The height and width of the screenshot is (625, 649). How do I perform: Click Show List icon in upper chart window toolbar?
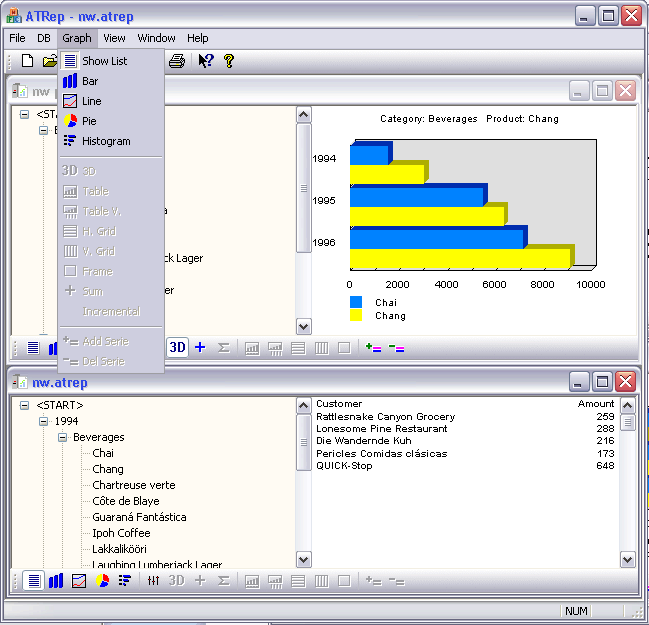point(33,348)
